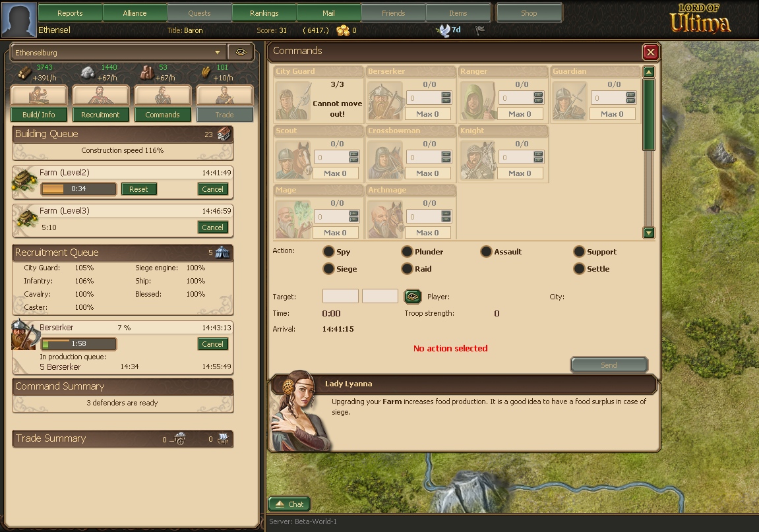Viewport: 759px width, 532px height.
Task: Toggle city view with eye button beside Ethenselburg
Action: point(241,52)
